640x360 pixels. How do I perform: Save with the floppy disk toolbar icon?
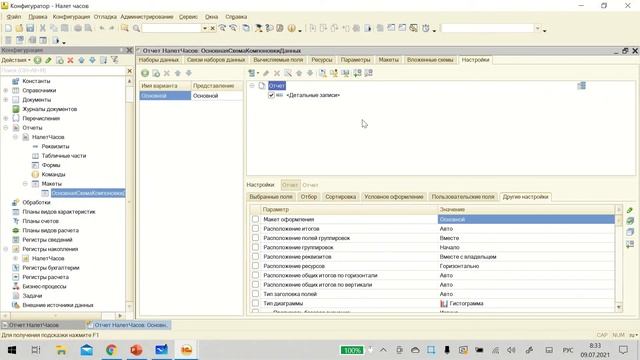[30, 28]
